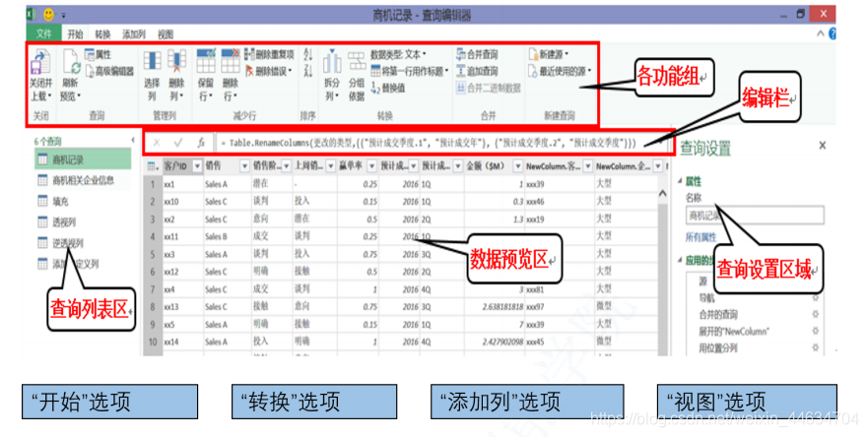Open the table menu icon at grid corner
This screenshot has width=868, height=437.
(153, 166)
